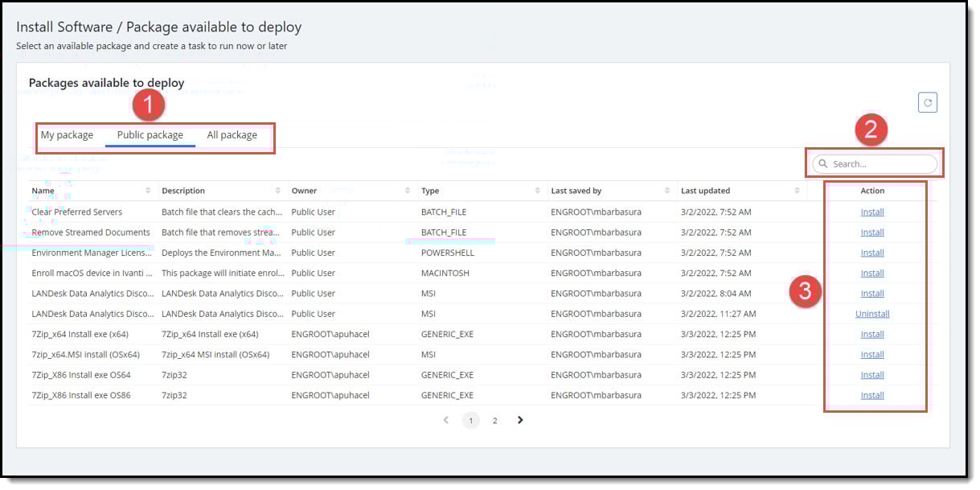Click inside the Search field
Screen dimensions: 980x490
876,164
